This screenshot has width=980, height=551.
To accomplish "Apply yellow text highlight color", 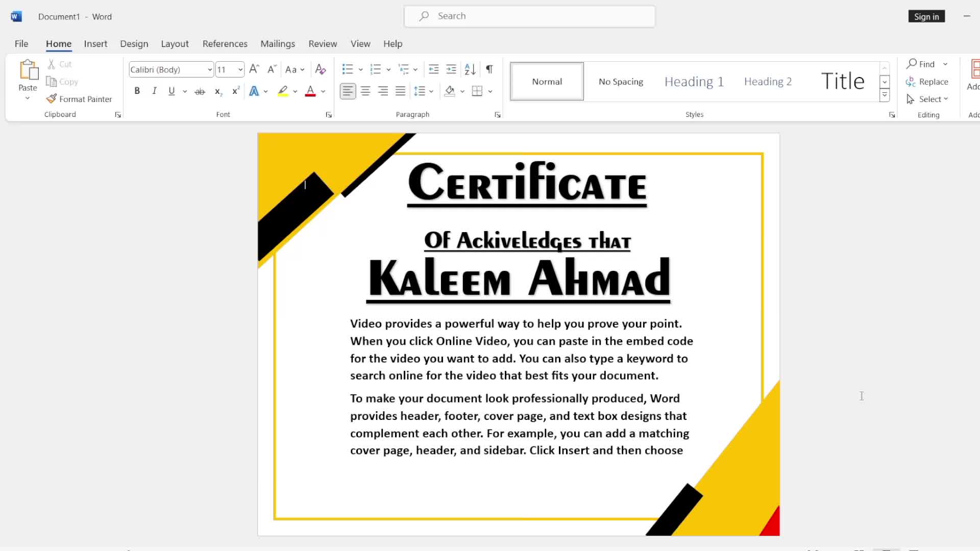I will point(283,91).
